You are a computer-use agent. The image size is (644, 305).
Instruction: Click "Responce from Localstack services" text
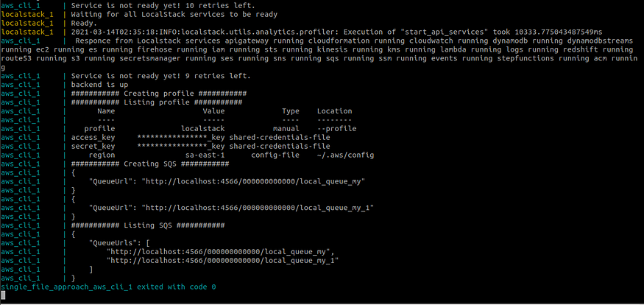[x=149, y=41]
